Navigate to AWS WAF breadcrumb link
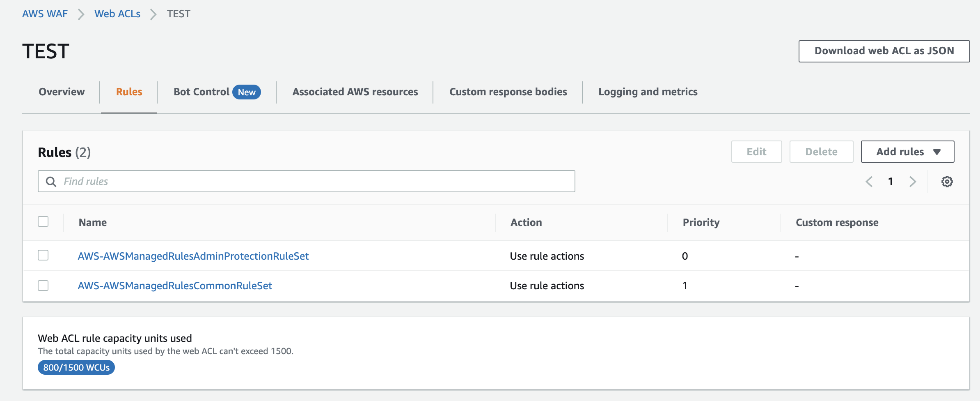 [x=45, y=14]
